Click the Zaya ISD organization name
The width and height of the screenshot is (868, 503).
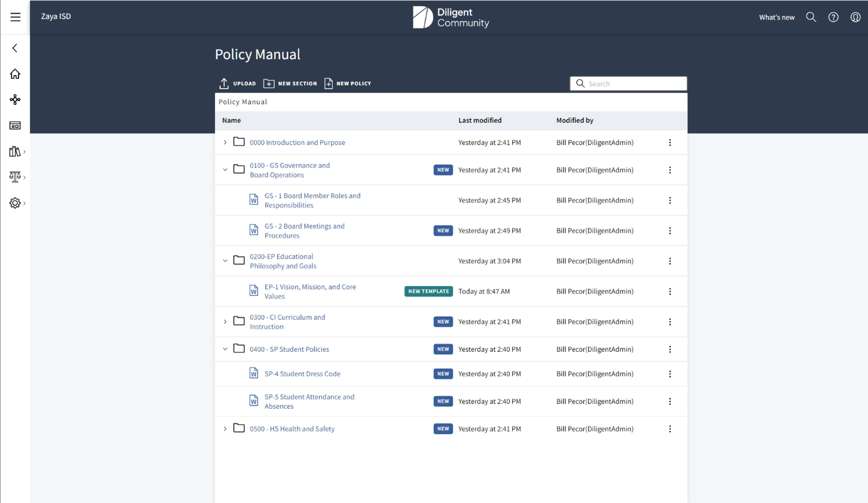tap(56, 16)
